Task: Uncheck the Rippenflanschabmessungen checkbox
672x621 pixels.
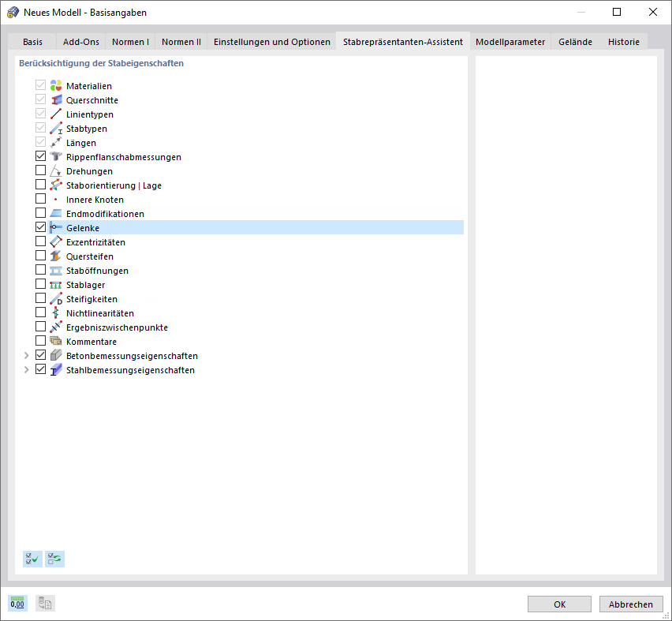Action: coord(40,156)
